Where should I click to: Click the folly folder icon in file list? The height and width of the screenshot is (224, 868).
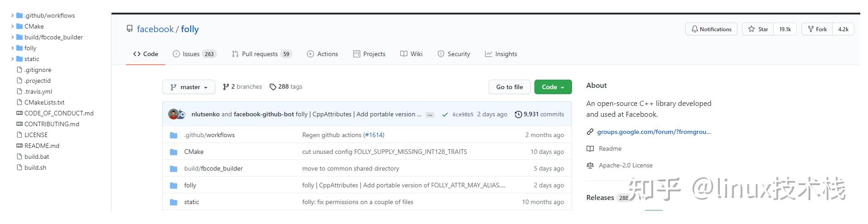(174, 185)
